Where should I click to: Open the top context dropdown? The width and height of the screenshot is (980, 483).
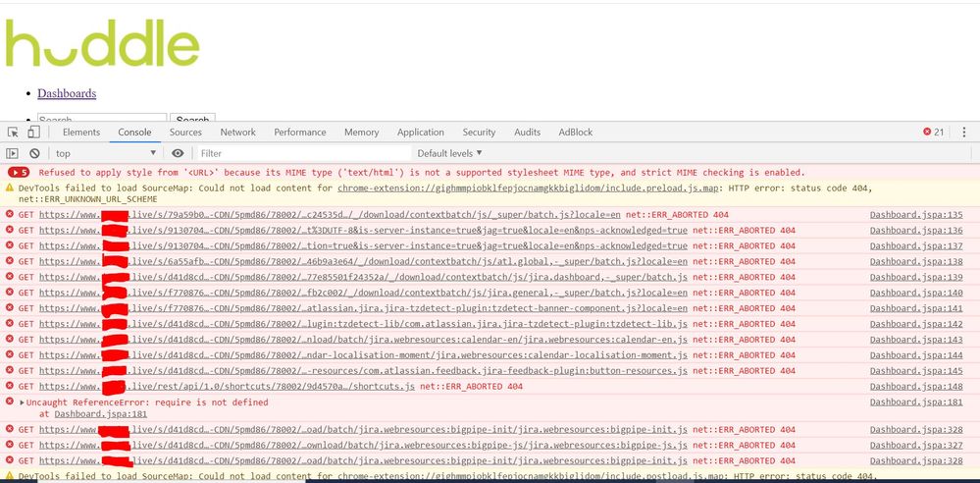point(105,153)
